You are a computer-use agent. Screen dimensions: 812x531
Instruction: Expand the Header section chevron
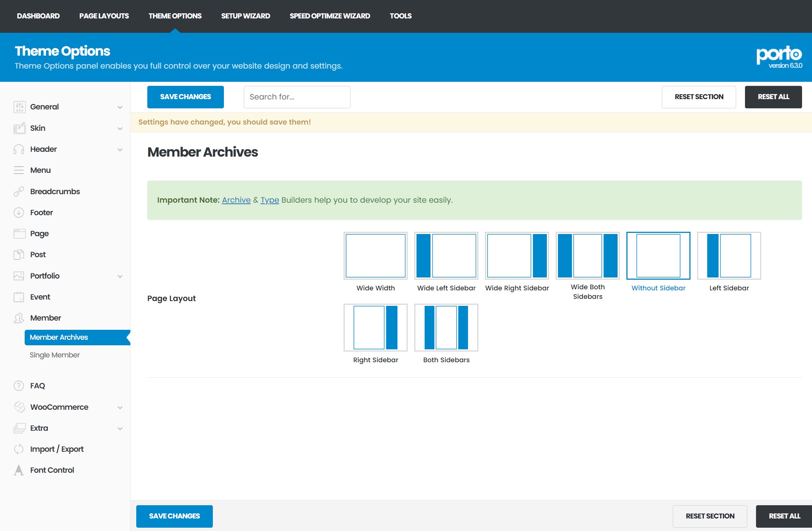click(120, 150)
